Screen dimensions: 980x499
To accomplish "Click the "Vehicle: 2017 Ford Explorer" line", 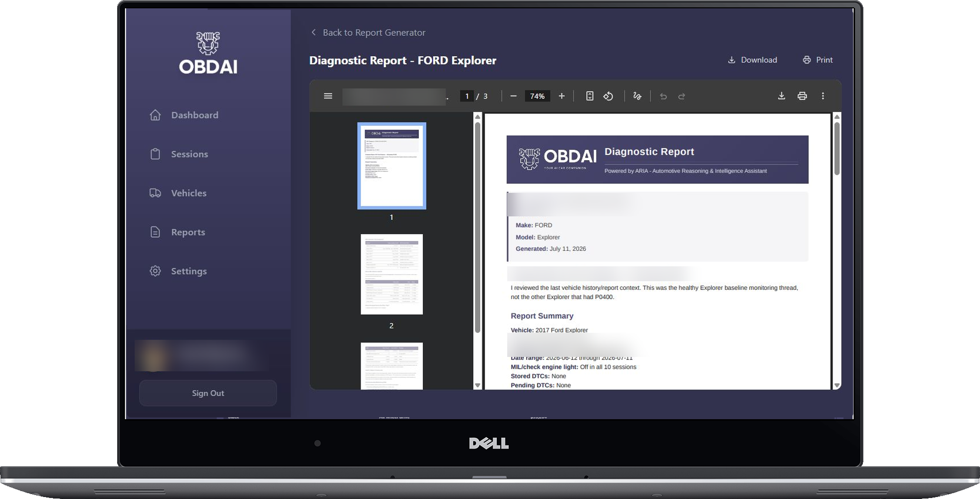I will [549, 330].
